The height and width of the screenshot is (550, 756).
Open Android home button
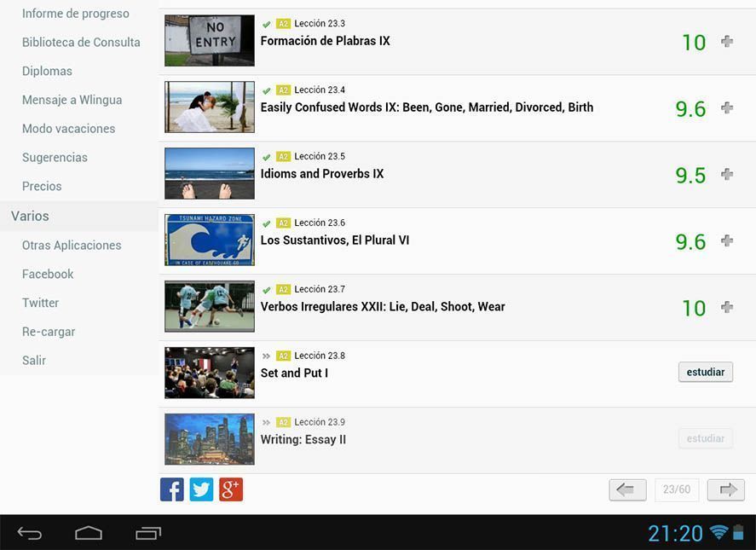pos(89,533)
